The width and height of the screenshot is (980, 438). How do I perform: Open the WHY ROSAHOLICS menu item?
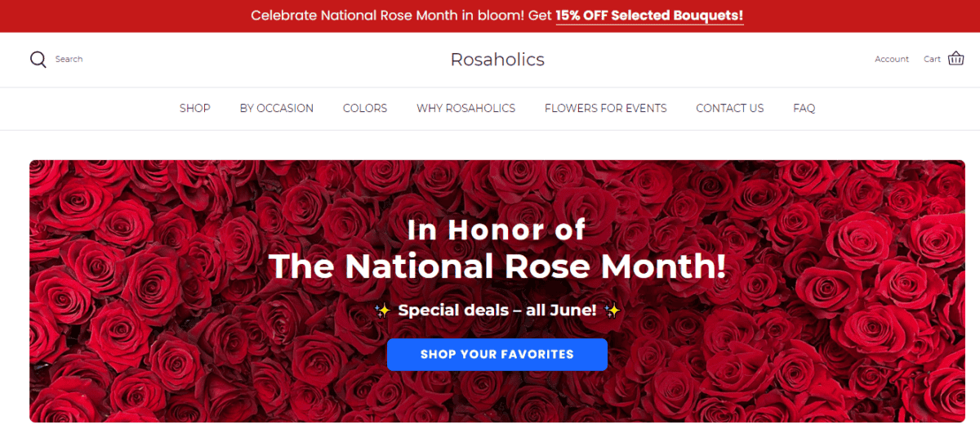(x=466, y=108)
